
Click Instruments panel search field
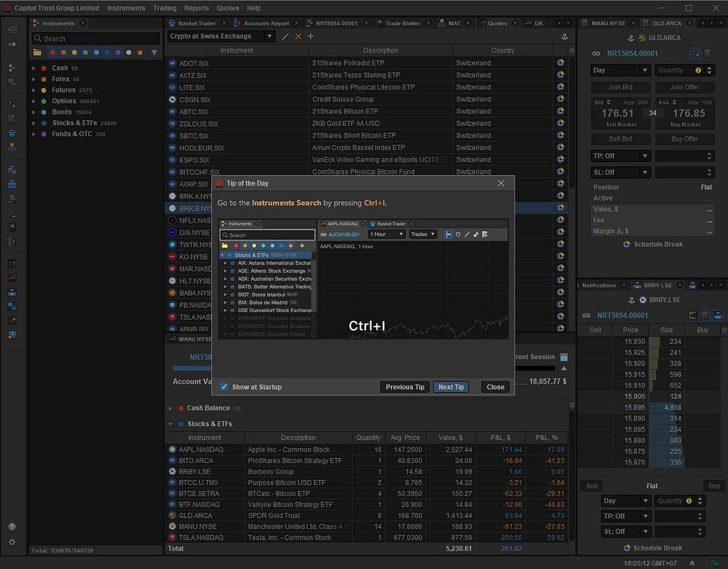pos(96,38)
